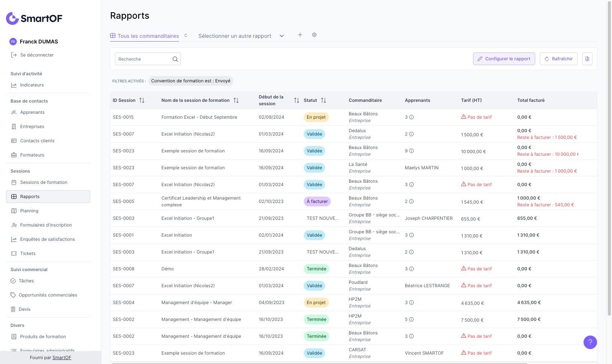Screen dimensions: 612x364
Task: Click Configurer le rapport button
Action: pos(504,59)
